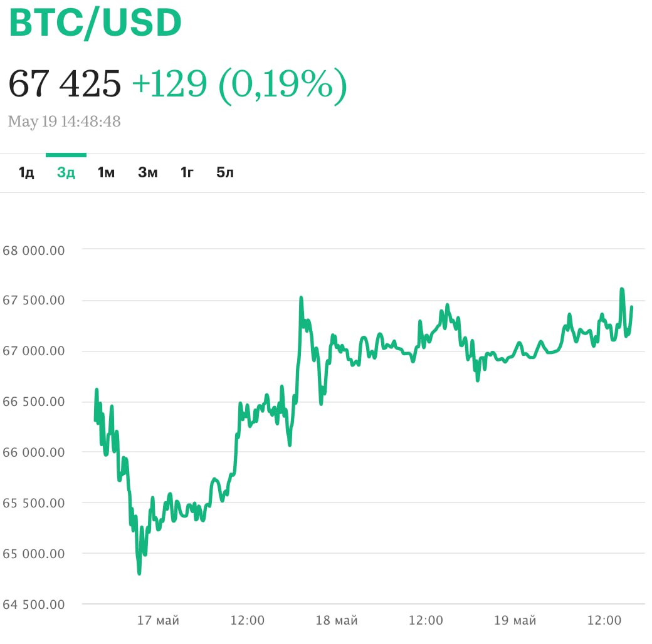This screenshot has width=652, height=644.
Task: Click the current price 67 425
Action: click(65, 83)
